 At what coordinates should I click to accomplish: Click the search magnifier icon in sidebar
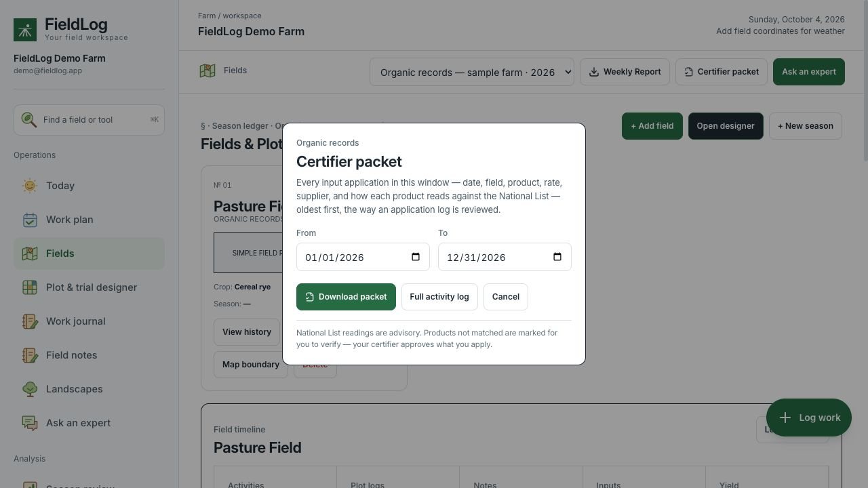28,120
